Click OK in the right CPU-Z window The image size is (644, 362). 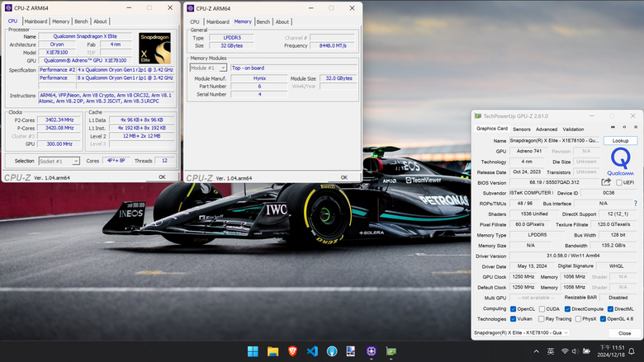[344, 177]
